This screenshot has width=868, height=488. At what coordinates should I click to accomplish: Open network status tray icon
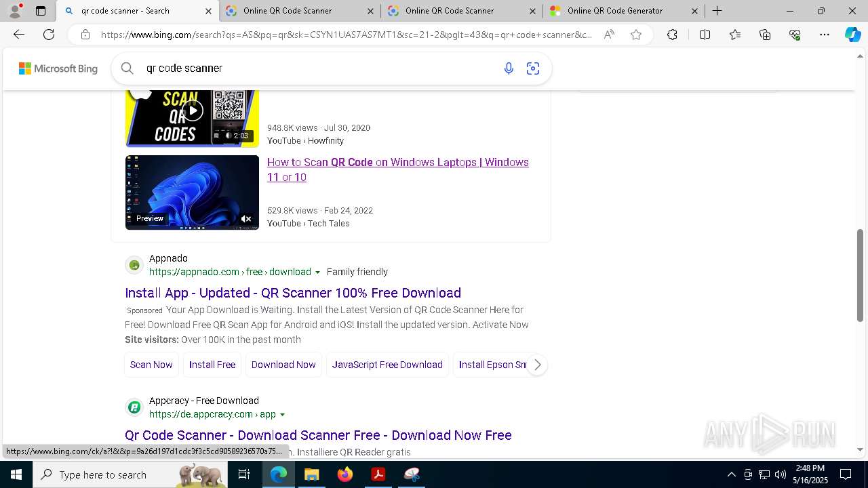[764, 474]
